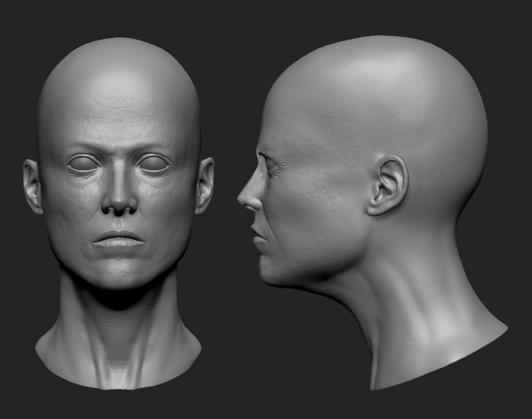Select the side-profile sculpted head model

(x=372, y=213)
